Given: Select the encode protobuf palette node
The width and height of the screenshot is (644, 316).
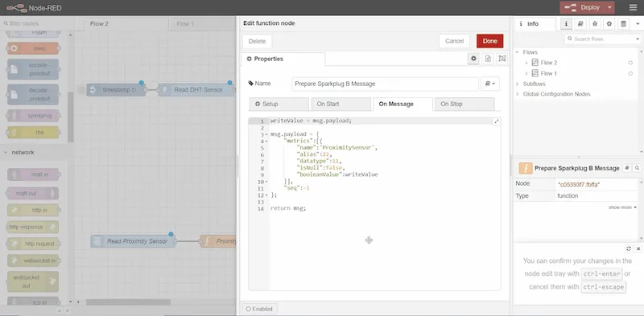Looking at the screenshot, I should (33, 69).
